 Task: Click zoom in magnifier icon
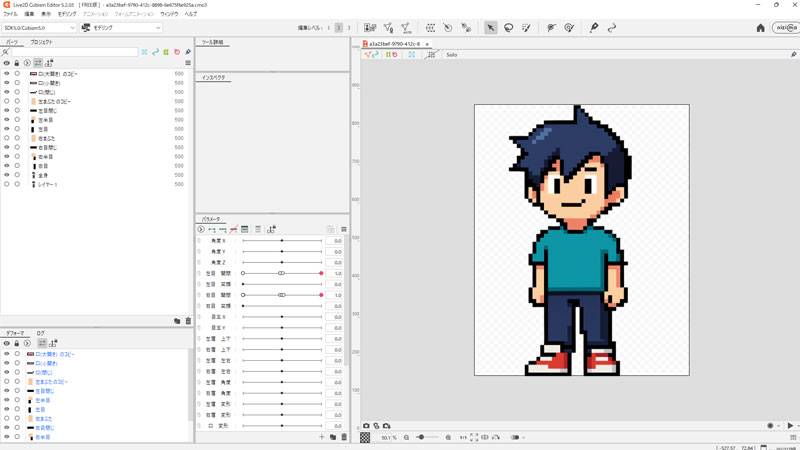(x=448, y=437)
